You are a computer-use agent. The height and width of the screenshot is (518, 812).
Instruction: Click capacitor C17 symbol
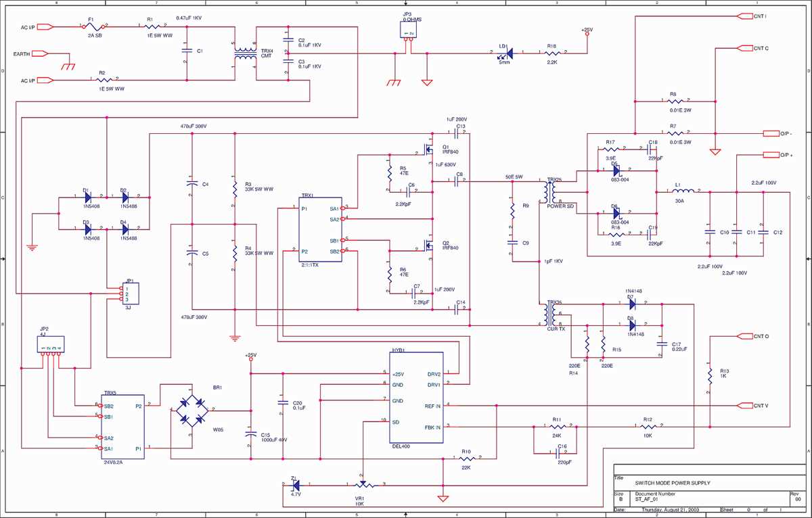point(661,344)
